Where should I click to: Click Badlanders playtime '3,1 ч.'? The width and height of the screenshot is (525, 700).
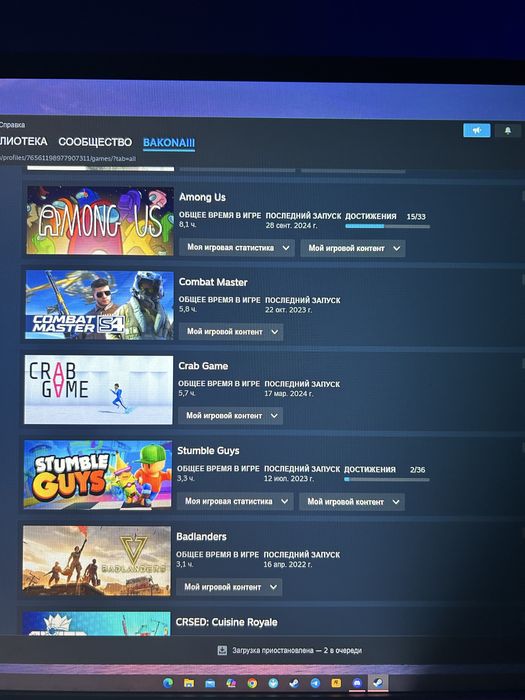point(185,564)
